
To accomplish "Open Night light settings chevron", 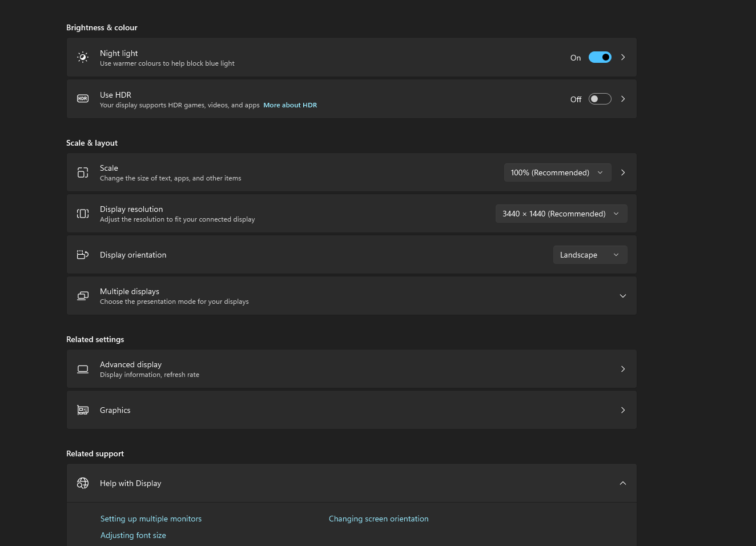I will (x=623, y=57).
